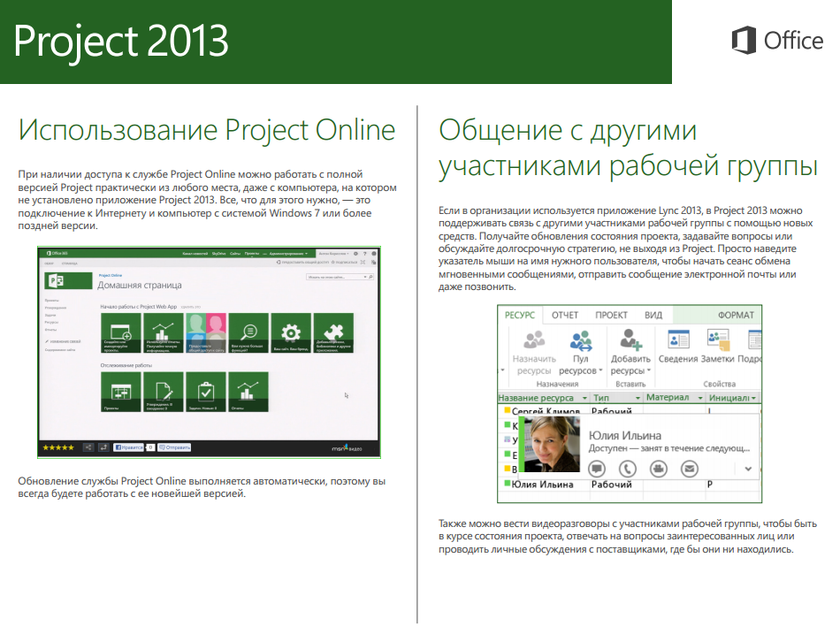Screen dimensions: 840x634
Task: Click the Сергей Климов resource name cell
Action: [546, 411]
